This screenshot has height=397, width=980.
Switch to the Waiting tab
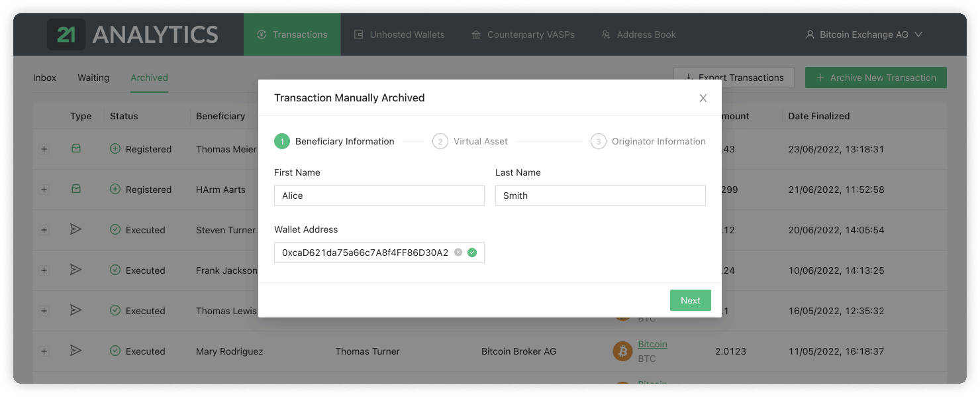pos(93,78)
